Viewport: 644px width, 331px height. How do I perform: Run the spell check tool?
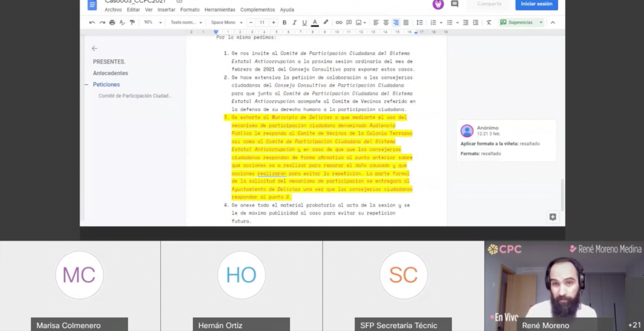coord(122,22)
